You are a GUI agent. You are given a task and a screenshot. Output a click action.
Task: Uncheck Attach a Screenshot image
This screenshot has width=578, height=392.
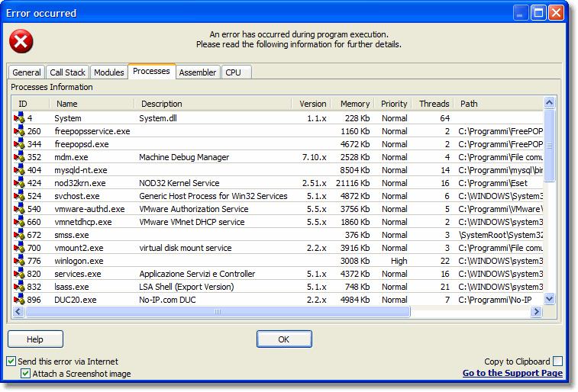(25, 374)
